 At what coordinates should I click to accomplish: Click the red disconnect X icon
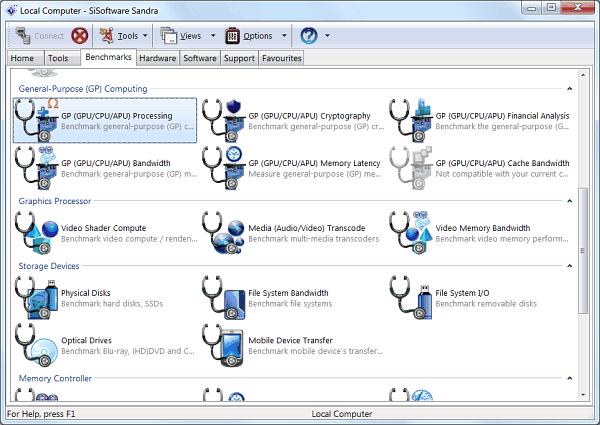coord(80,36)
